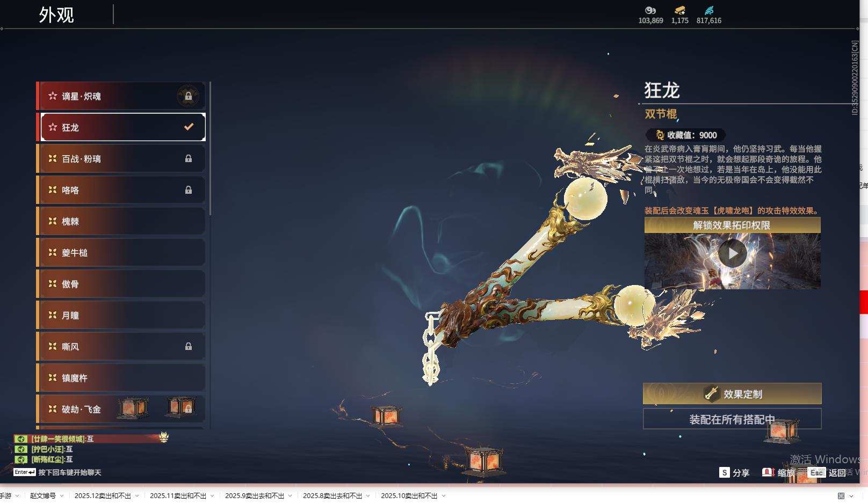
Task: Select the 月瞳 weapon skin
Action: coord(121,315)
